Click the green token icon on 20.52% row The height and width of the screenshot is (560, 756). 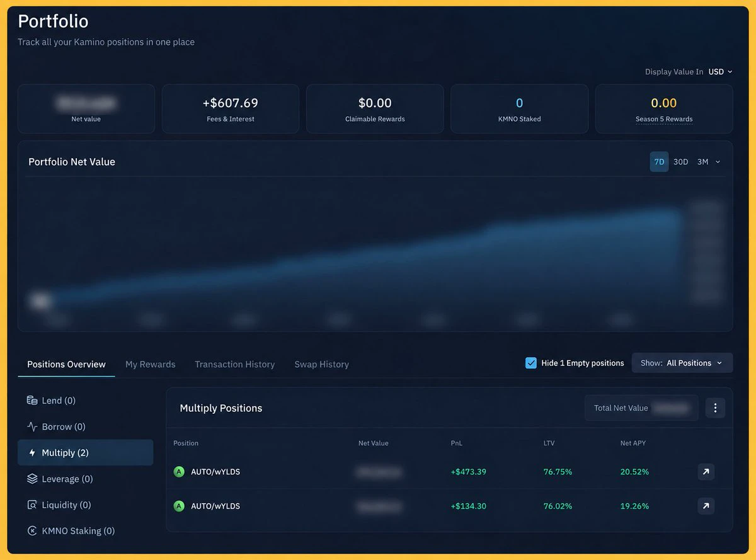179,472
